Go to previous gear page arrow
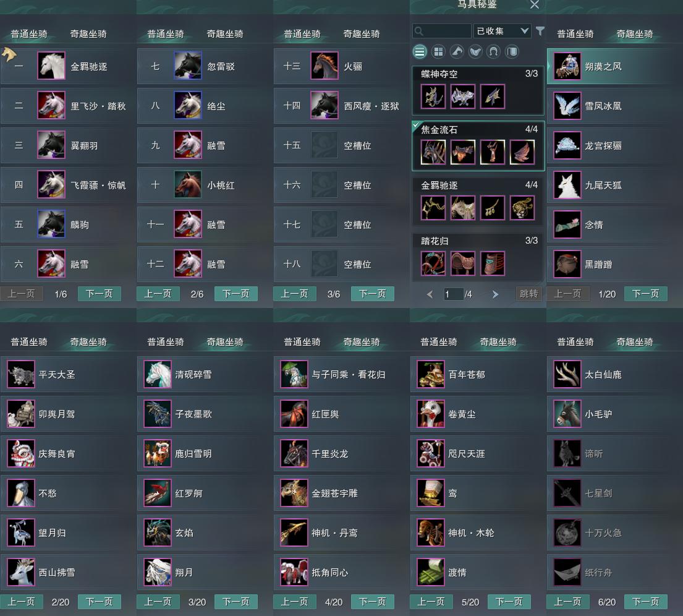Screen dimensions: 683x616 point(430,294)
